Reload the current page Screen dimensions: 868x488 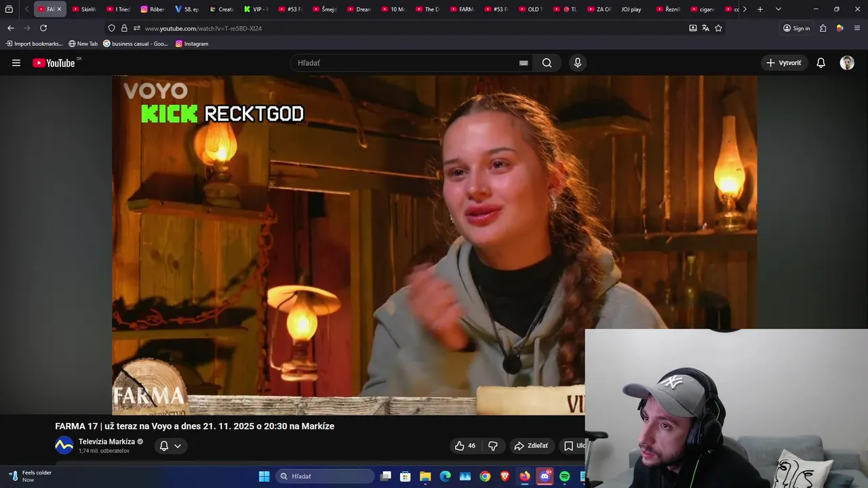[43, 28]
